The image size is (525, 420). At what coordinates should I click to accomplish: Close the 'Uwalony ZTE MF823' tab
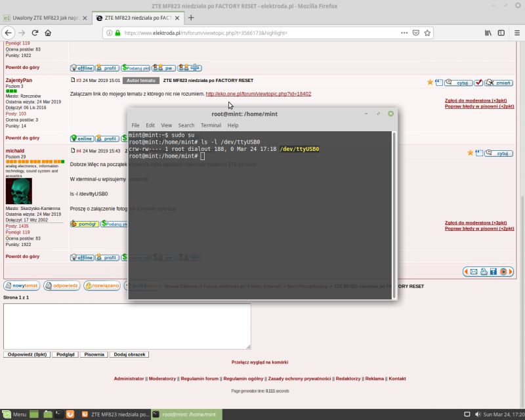[85, 18]
